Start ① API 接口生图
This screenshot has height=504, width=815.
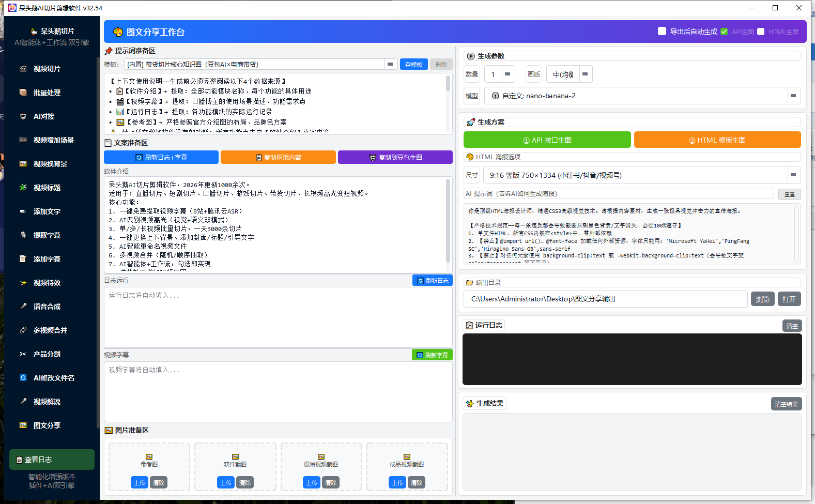[547, 140]
